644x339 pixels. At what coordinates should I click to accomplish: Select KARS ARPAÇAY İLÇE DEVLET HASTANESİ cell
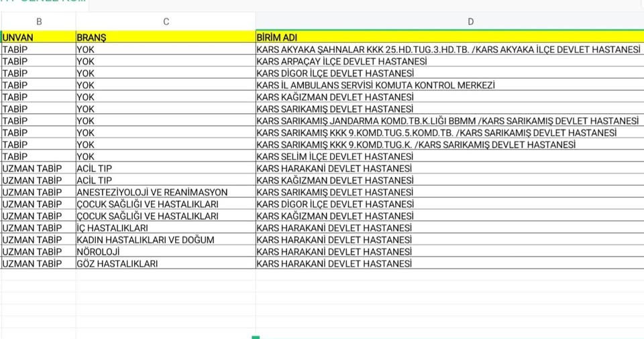click(449, 61)
